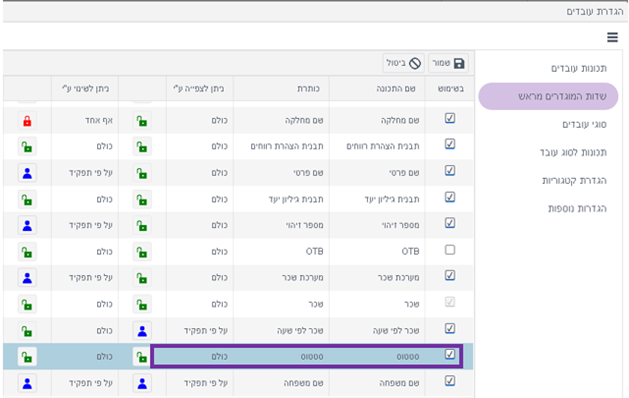629x398 pixels.
Task: Open הגדרת קטגוריות sidebar item
Action: [574, 181]
